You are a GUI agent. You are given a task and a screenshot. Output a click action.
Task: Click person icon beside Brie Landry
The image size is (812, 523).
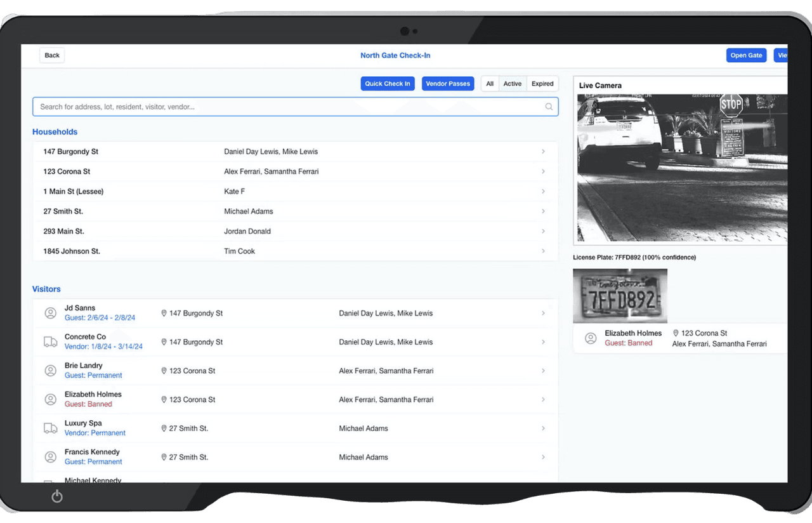(50, 371)
